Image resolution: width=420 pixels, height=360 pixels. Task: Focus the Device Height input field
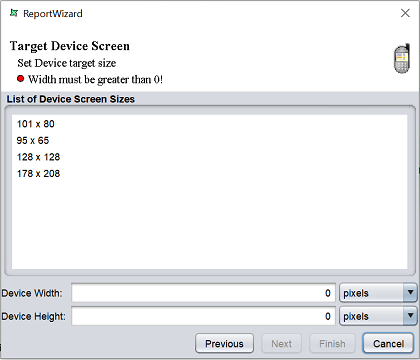click(x=203, y=316)
